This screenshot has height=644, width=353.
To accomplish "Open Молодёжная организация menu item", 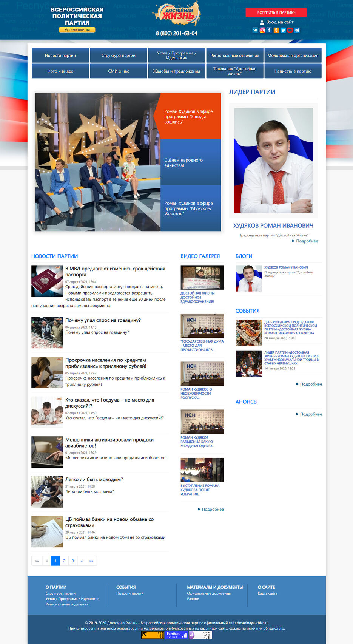I will [293, 55].
